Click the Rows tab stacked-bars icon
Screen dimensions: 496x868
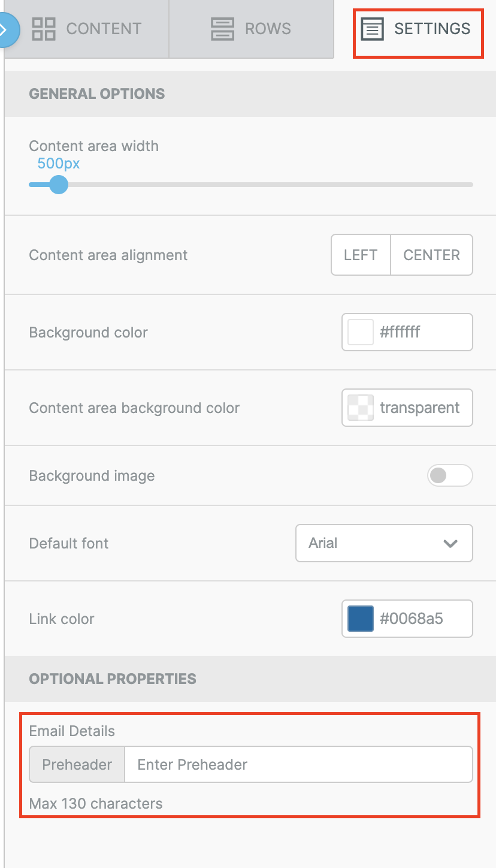pyautogui.click(x=223, y=29)
